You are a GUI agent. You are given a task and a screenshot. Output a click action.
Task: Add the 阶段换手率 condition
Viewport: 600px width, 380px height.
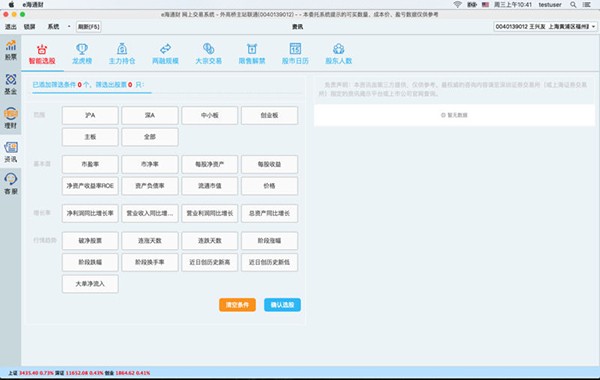(x=150, y=262)
